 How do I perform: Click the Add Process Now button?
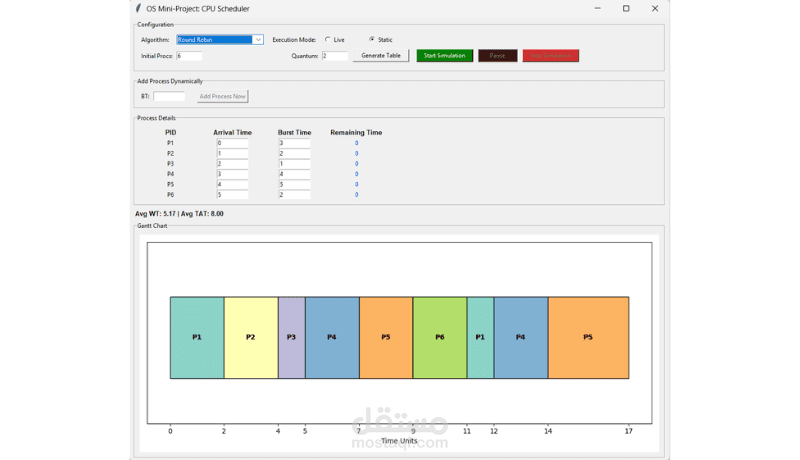(x=222, y=96)
